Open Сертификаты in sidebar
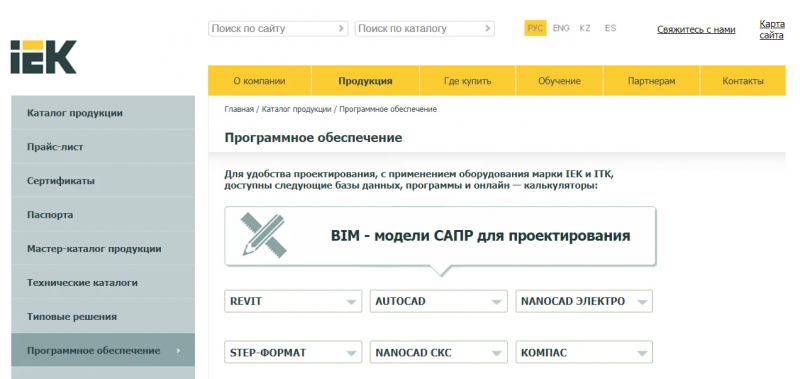 [103, 181]
